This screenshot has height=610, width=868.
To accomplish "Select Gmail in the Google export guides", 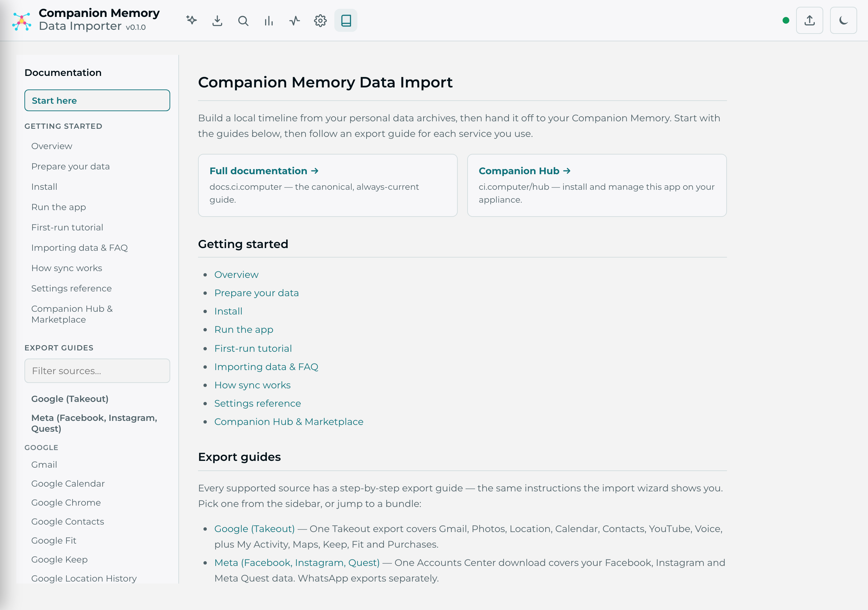I will point(44,465).
